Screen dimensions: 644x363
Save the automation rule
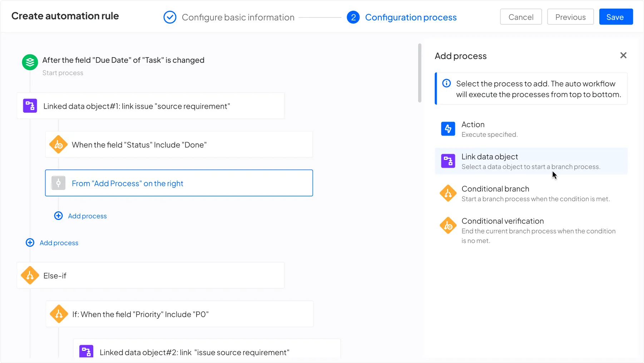tap(615, 17)
